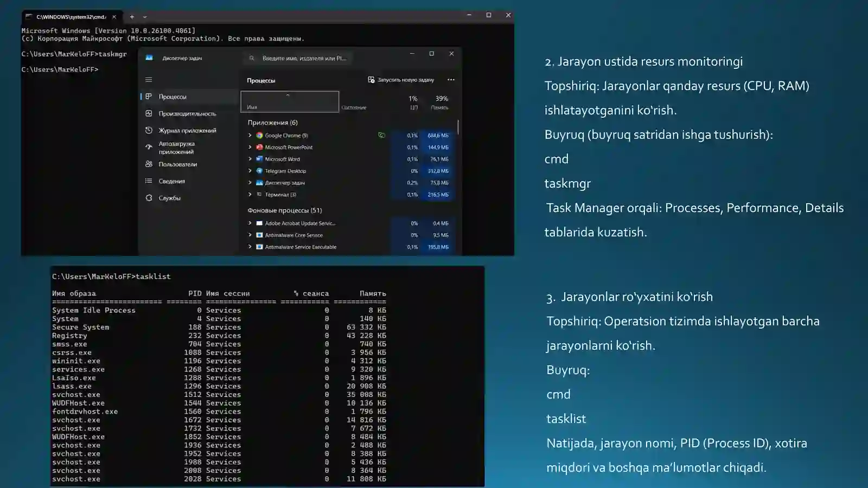Click the Диспетчер задач process icon
The height and width of the screenshot is (488, 868).
tap(259, 183)
